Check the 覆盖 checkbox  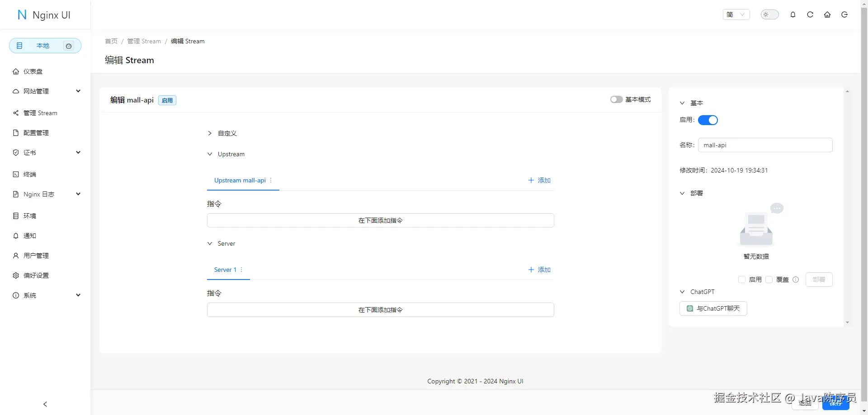pos(769,280)
